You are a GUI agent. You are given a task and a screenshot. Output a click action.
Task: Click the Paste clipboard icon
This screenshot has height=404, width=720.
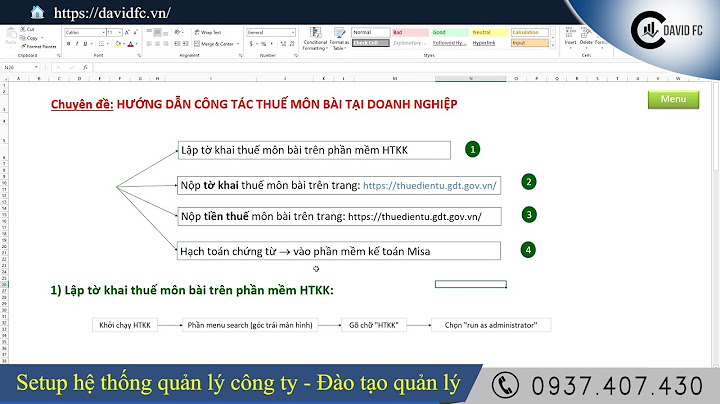tap(11, 34)
